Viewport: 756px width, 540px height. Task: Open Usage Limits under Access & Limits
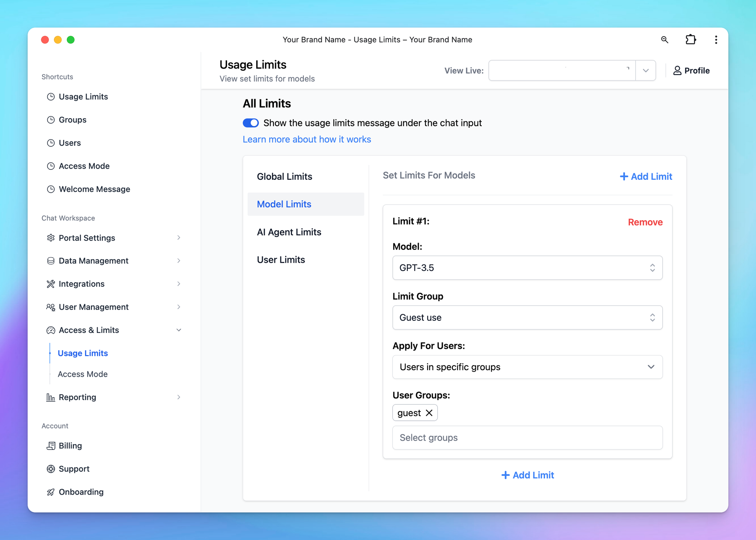pos(83,353)
